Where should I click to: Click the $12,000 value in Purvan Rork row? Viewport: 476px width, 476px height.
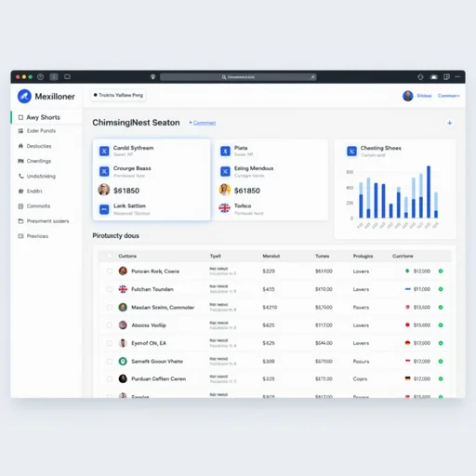(x=422, y=271)
